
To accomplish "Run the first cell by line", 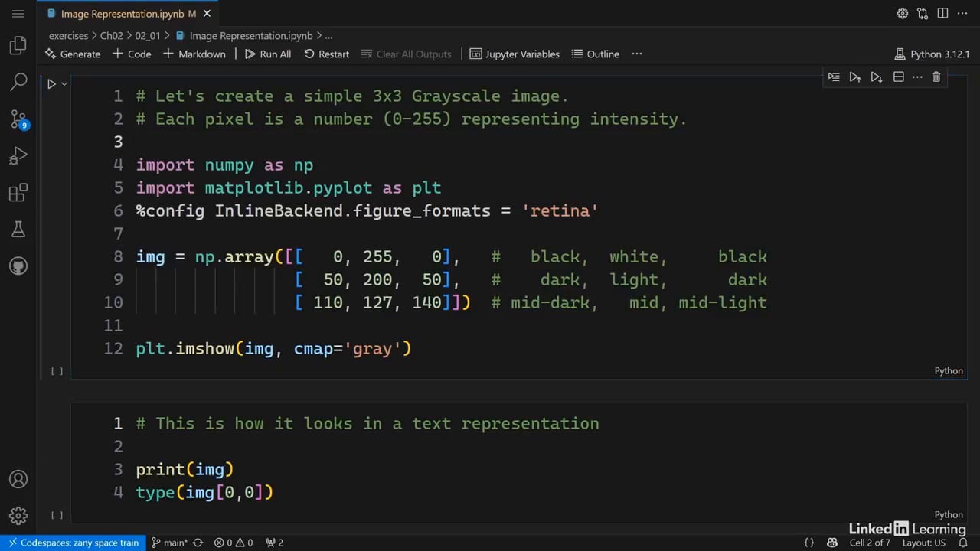I will [x=835, y=77].
